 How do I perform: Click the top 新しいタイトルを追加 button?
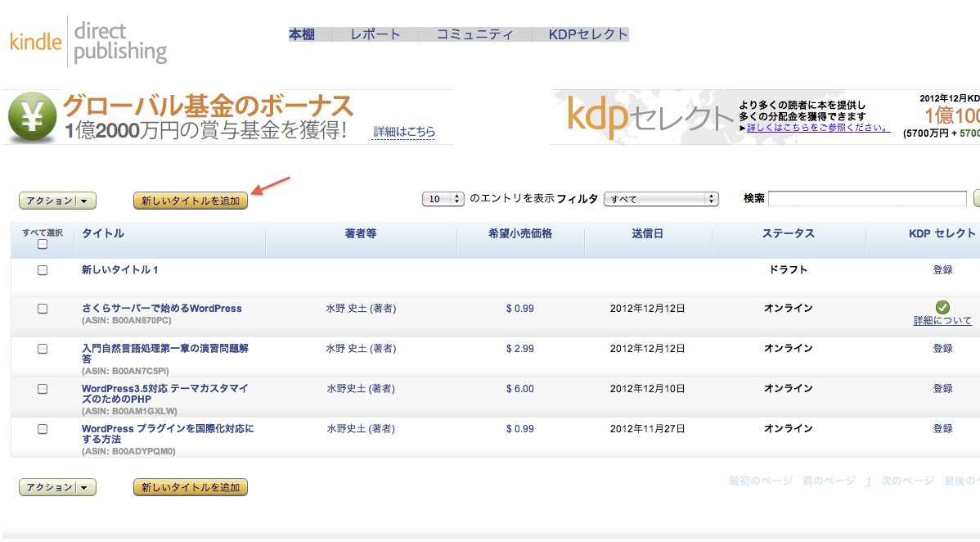click(x=191, y=201)
